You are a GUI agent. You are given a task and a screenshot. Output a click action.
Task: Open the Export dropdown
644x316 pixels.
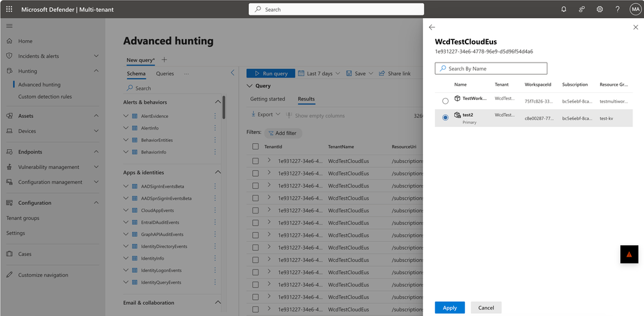266,115
